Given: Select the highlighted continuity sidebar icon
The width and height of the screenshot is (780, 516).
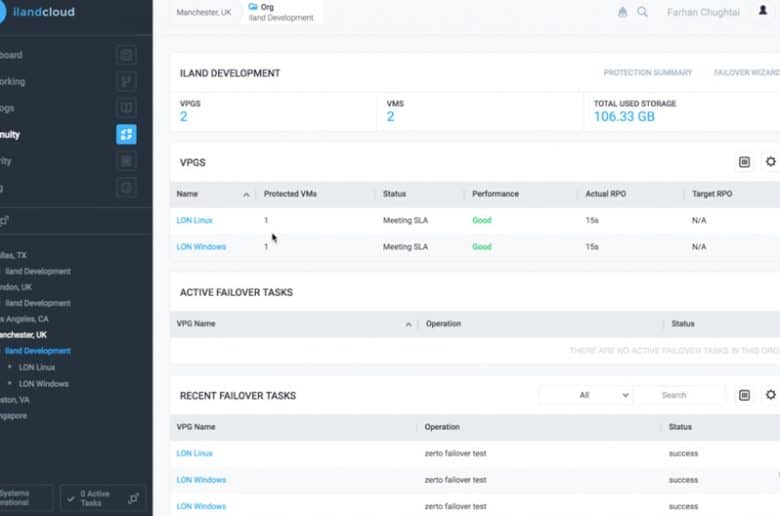Looking at the screenshot, I should pyautogui.click(x=126, y=134).
